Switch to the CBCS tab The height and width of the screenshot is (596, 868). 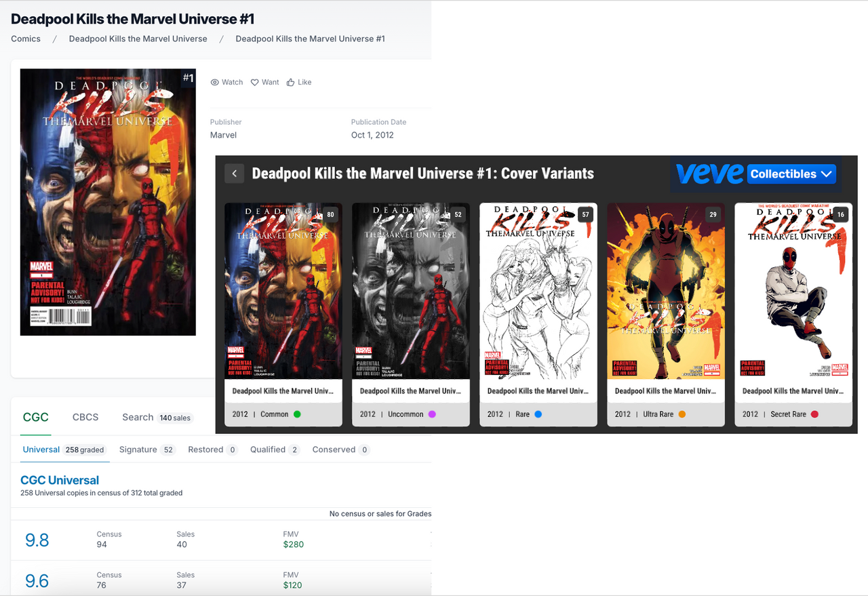85,418
